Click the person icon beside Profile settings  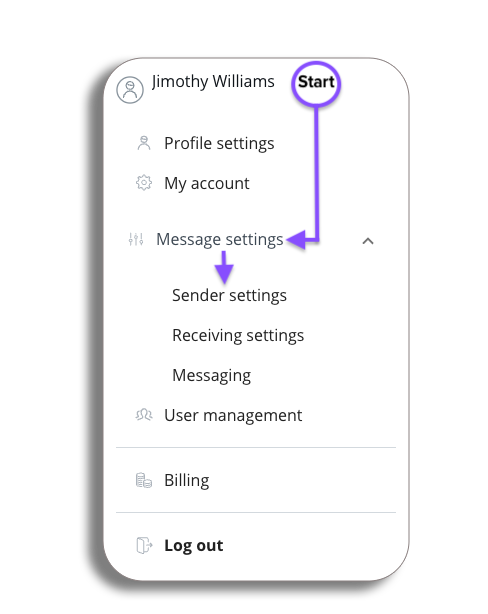144,143
